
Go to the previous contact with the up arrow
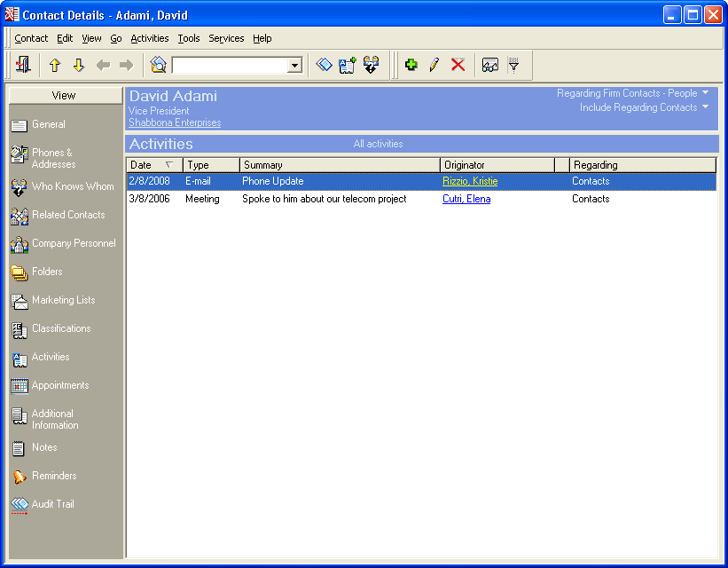pyautogui.click(x=54, y=64)
